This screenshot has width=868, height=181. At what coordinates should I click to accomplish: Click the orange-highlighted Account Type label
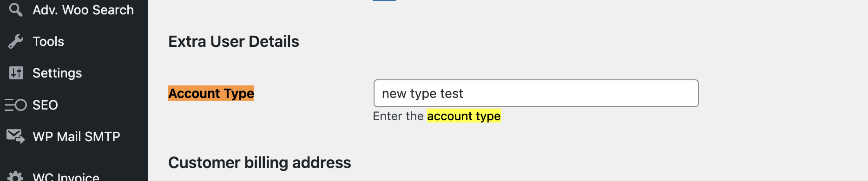coord(211,93)
